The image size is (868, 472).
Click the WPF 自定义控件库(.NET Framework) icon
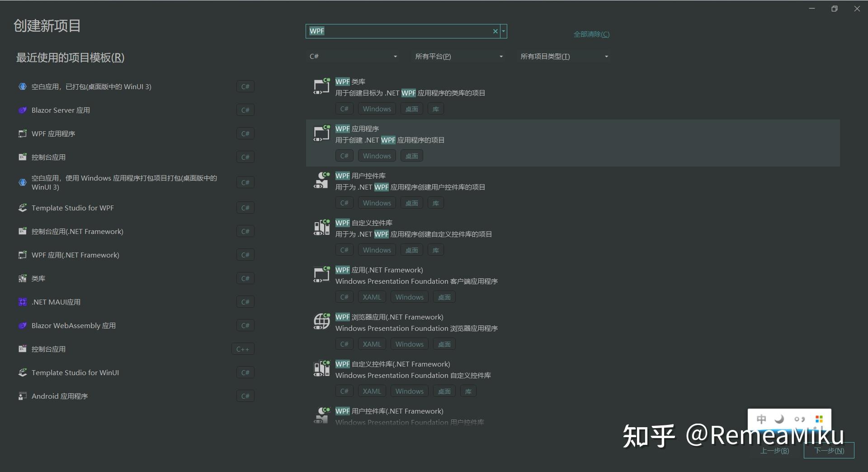321,368
